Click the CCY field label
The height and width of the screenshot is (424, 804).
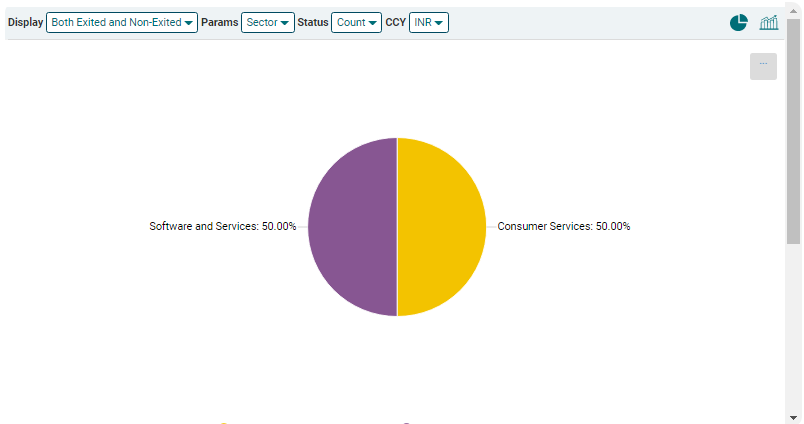[395, 22]
